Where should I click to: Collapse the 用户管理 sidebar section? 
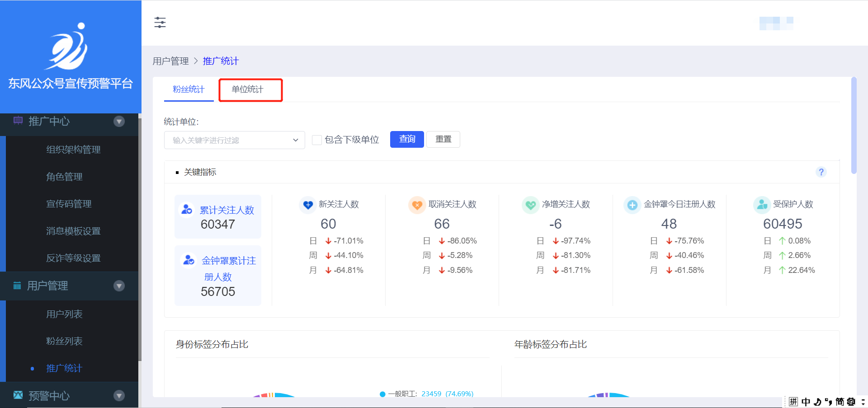[x=119, y=286]
